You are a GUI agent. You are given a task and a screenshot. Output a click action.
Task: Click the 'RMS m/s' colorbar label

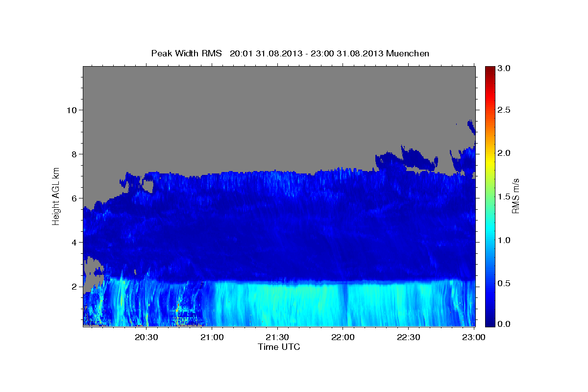point(515,196)
